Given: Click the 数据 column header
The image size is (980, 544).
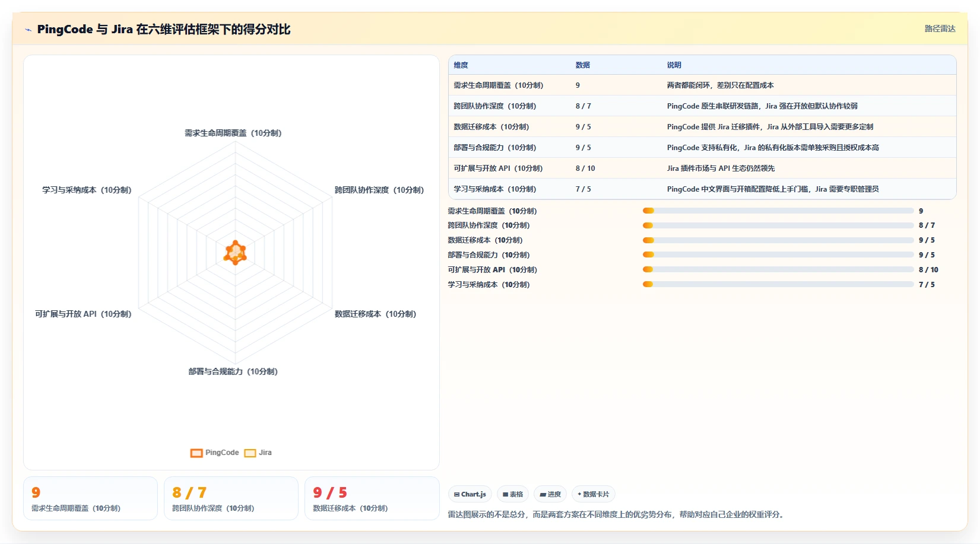Looking at the screenshot, I should [583, 65].
